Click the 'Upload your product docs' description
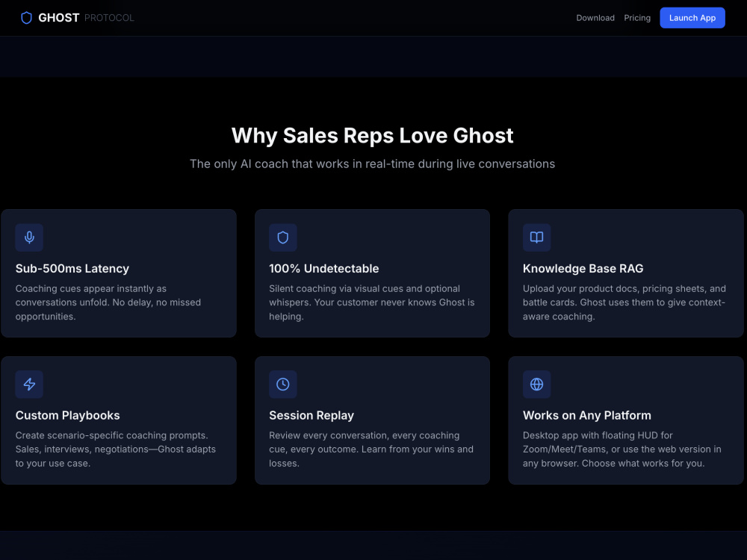747x560 pixels. click(x=624, y=302)
